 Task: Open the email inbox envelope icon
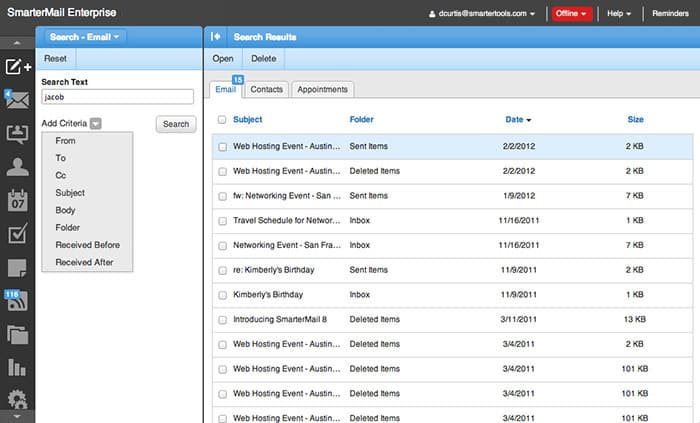(17, 99)
